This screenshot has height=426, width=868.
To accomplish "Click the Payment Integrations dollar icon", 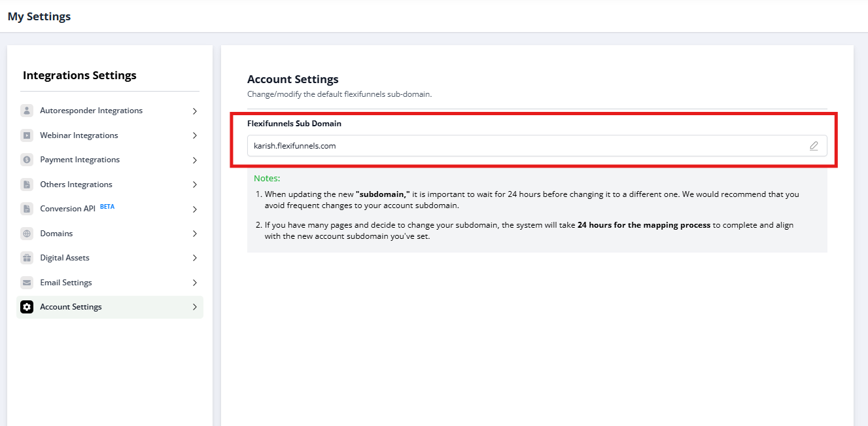I will pos(27,160).
